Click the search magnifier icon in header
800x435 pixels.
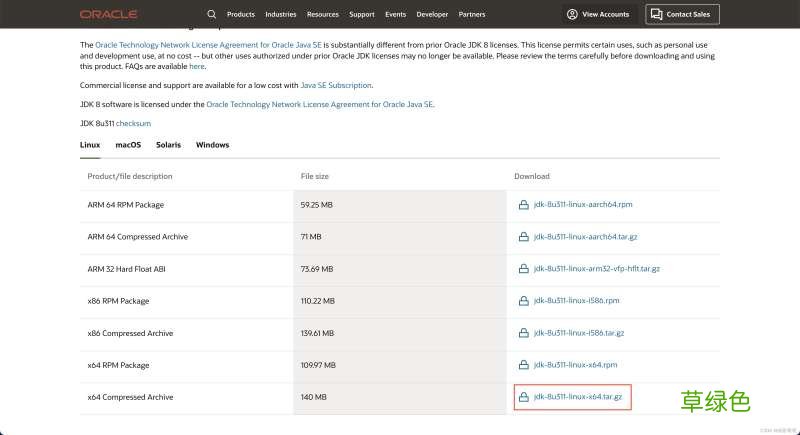point(211,15)
